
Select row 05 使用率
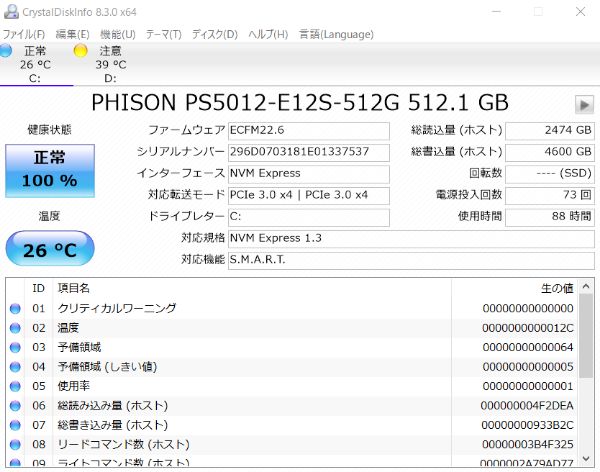(x=292, y=386)
